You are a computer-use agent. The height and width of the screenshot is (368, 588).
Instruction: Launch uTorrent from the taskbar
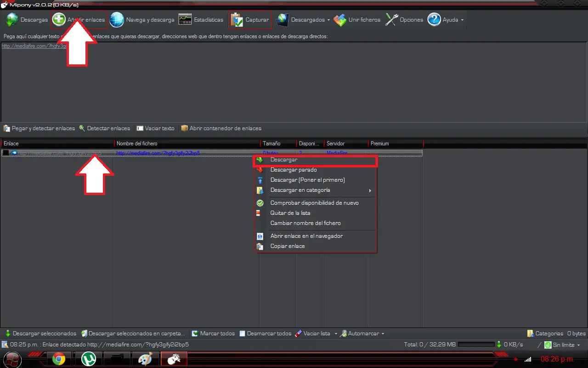[x=88, y=359]
